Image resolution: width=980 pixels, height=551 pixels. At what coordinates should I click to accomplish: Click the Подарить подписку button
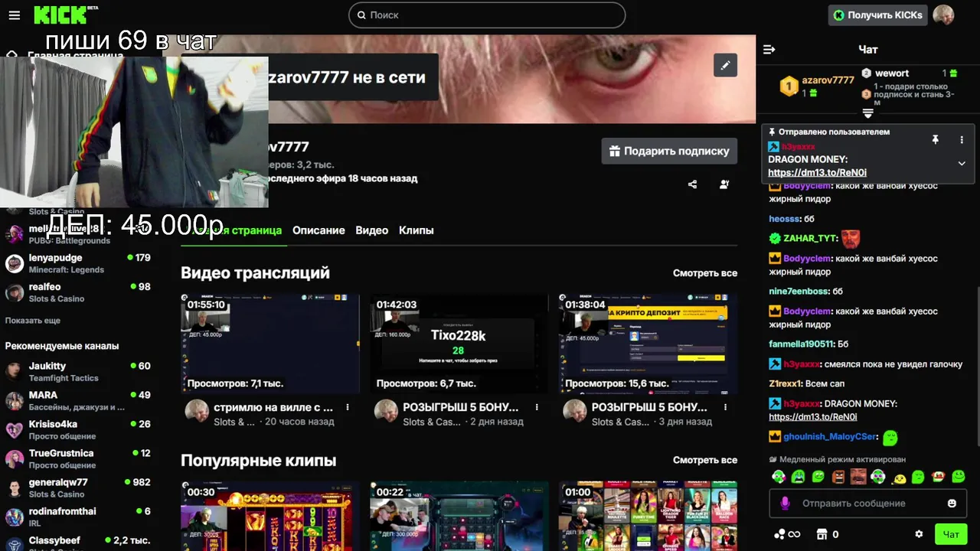pos(669,151)
